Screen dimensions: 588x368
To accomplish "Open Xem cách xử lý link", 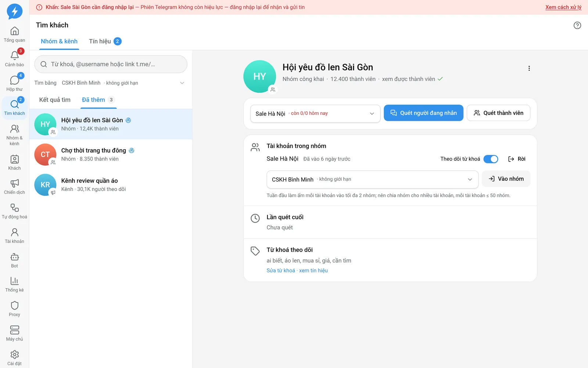I will point(563,7).
